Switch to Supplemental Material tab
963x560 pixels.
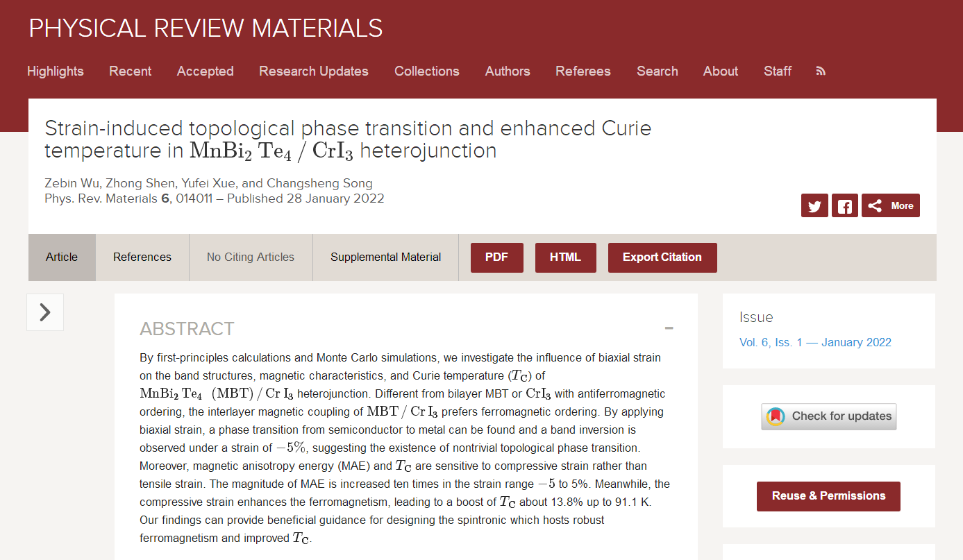click(385, 257)
